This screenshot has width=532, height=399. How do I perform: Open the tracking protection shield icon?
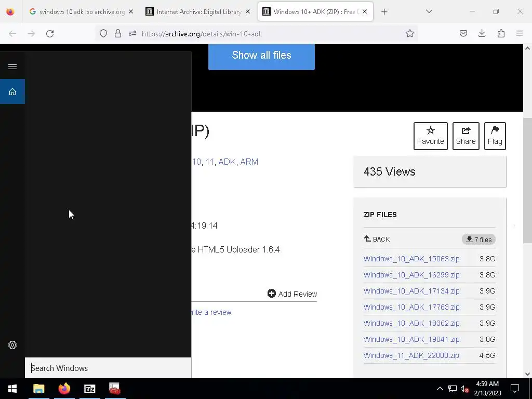click(103, 34)
